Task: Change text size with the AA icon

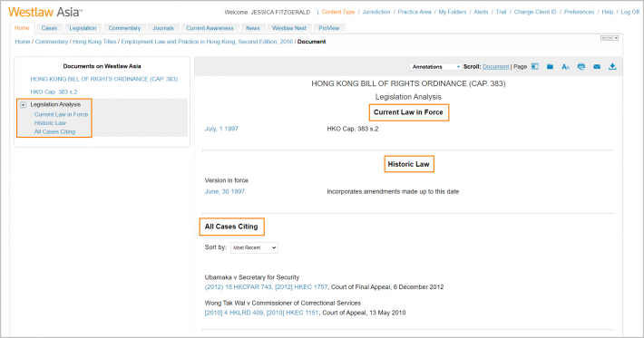Action: pyautogui.click(x=566, y=66)
